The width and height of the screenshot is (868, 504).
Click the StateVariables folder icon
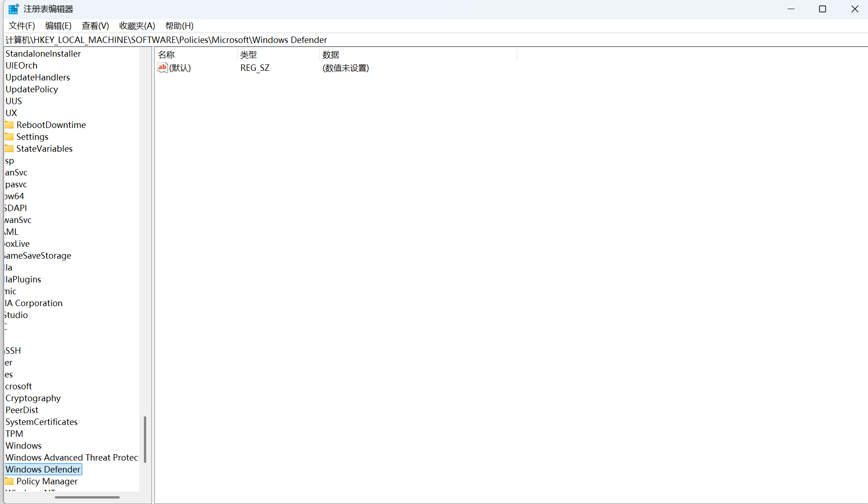click(9, 149)
